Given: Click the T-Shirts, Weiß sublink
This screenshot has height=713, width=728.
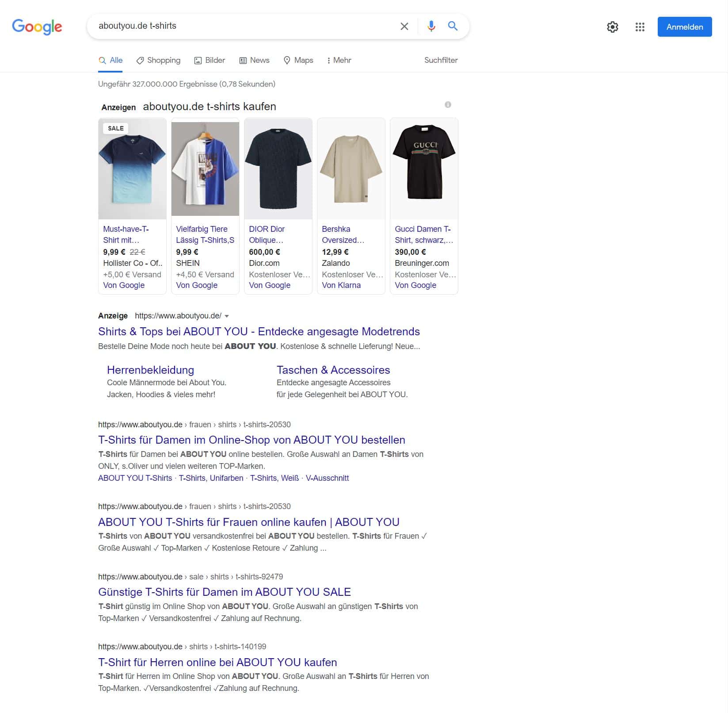Looking at the screenshot, I should [x=274, y=478].
